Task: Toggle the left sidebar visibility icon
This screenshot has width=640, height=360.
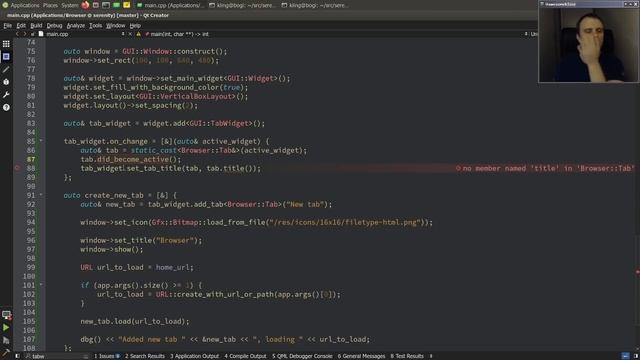Action: (x=18, y=356)
